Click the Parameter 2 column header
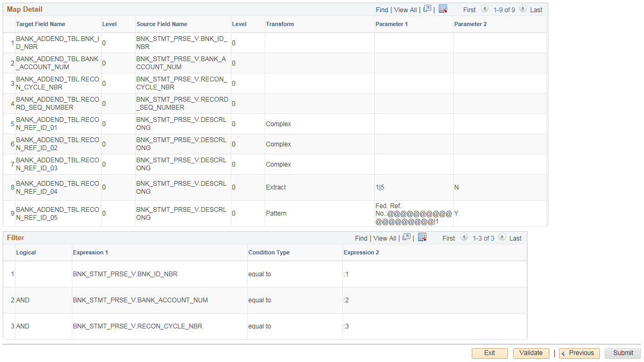This screenshot has width=644, height=362. pos(470,24)
